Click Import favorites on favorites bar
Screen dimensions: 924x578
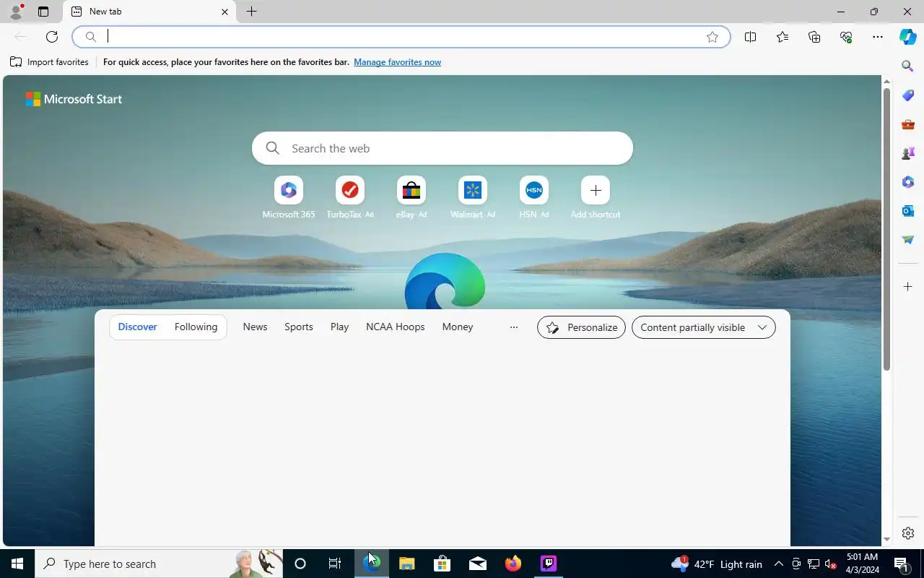(49, 62)
